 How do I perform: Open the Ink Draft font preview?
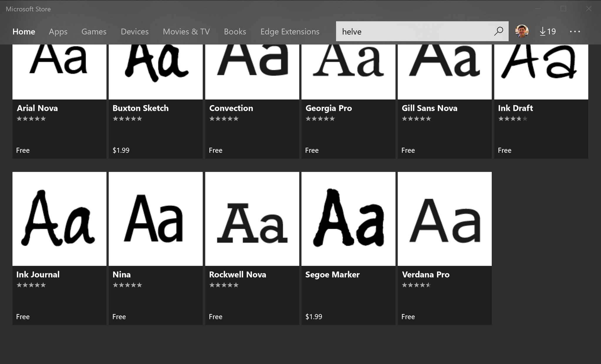[541, 72]
